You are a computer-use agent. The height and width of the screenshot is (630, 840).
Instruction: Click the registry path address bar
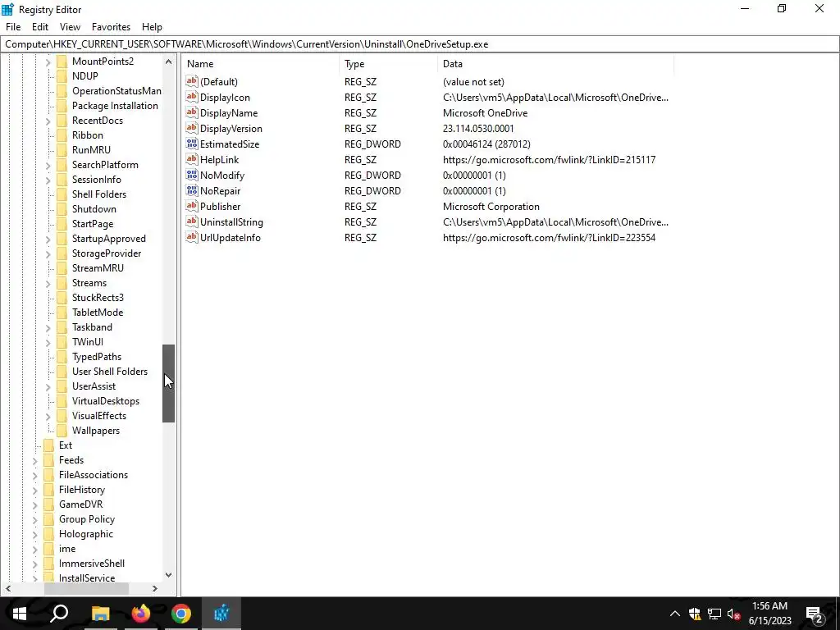[420, 44]
